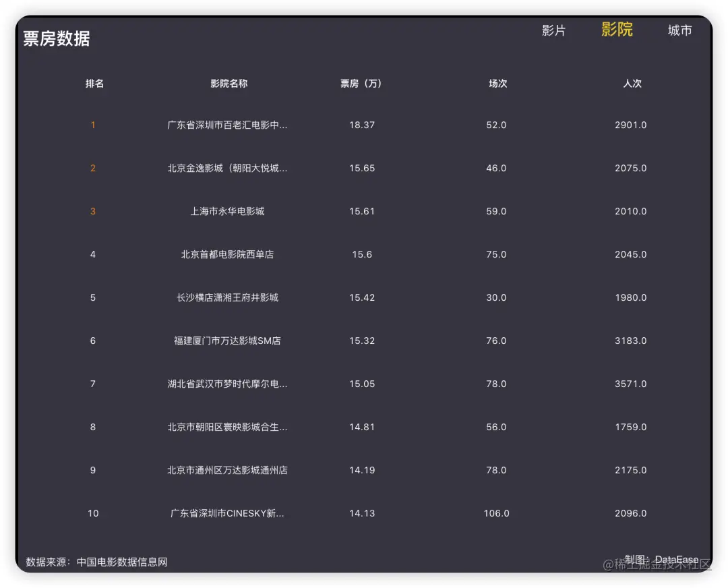Click attendance value 3183.0
The image size is (728, 588).
[x=630, y=341]
